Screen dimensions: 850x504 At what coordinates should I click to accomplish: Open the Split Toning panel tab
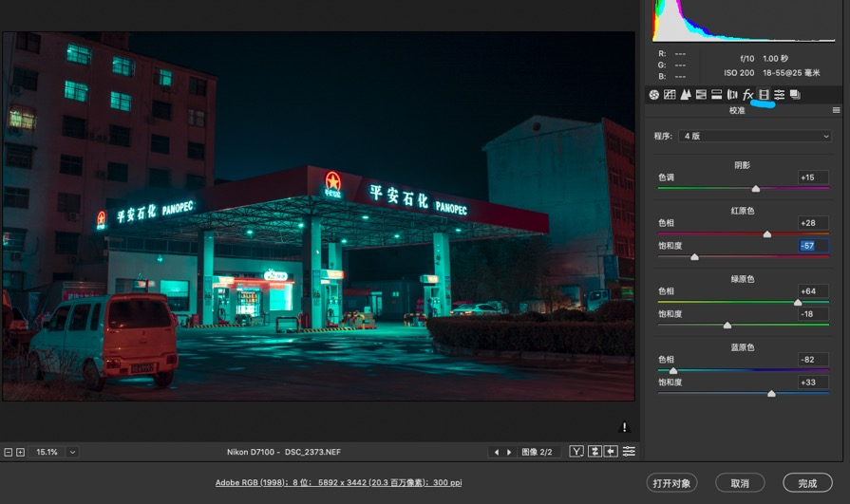point(717,95)
